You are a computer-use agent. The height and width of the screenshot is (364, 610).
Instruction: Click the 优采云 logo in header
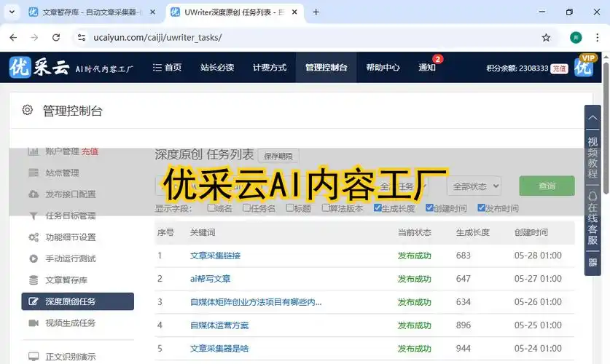click(x=39, y=67)
